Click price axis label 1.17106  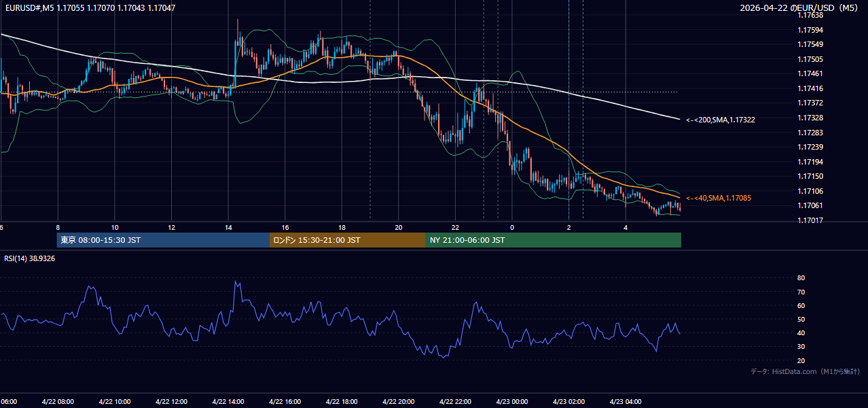(811, 191)
